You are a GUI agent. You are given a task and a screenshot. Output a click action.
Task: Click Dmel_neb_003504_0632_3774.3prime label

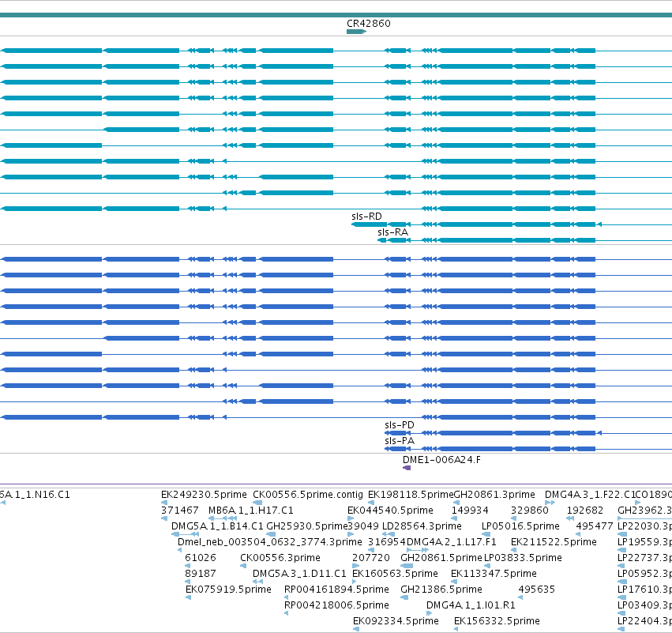270,542
